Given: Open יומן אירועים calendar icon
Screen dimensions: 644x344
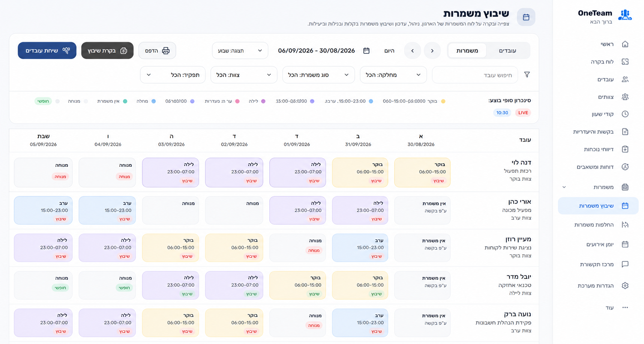Looking at the screenshot, I should click(x=625, y=244).
